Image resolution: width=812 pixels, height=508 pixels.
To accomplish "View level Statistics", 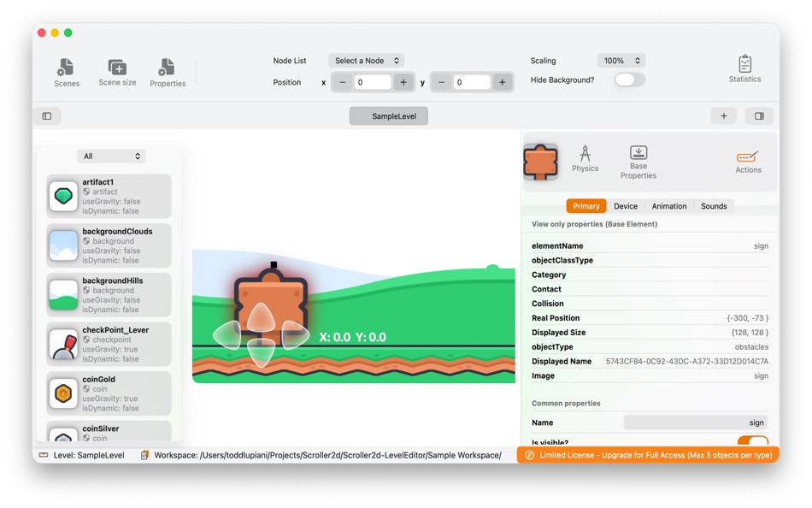I will click(744, 70).
